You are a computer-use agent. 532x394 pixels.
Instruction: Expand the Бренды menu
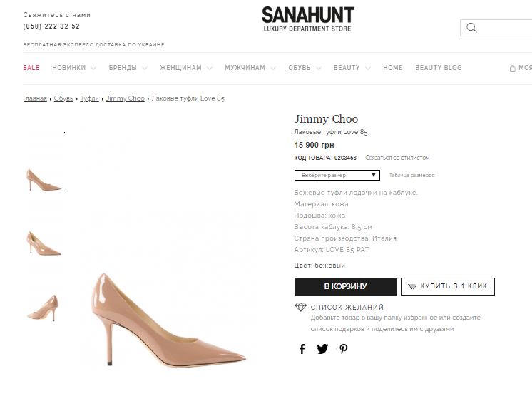128,68
